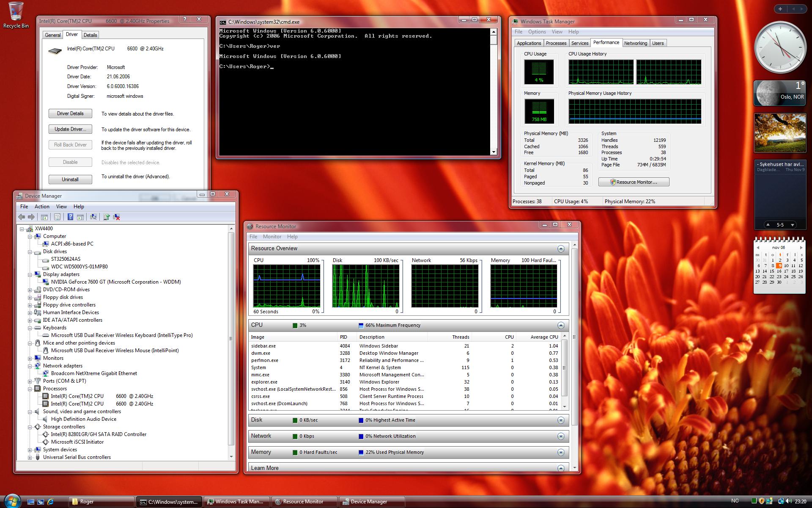Click the Driver Details button
Viewport: 812px width, 508px height.
[70, 113]
